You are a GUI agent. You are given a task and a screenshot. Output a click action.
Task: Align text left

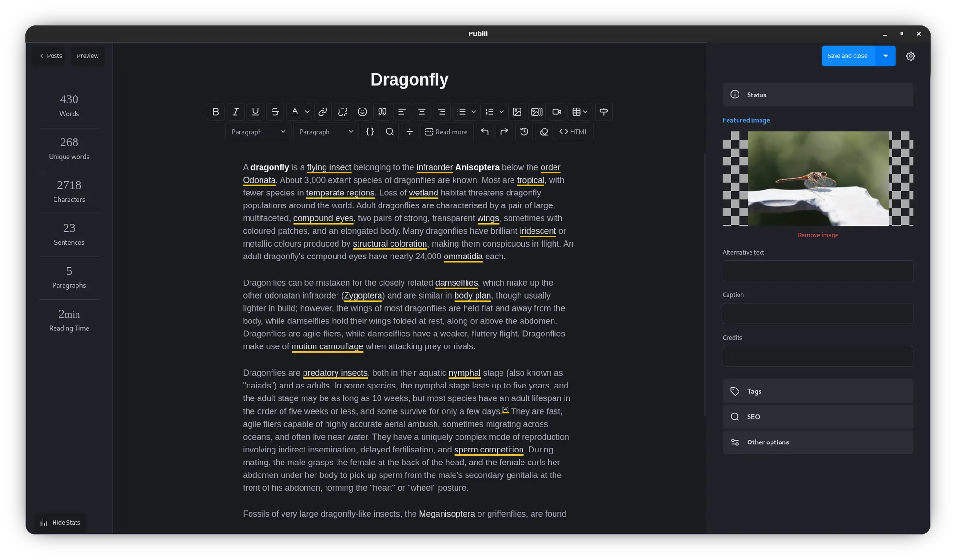[x=402, y=112]
